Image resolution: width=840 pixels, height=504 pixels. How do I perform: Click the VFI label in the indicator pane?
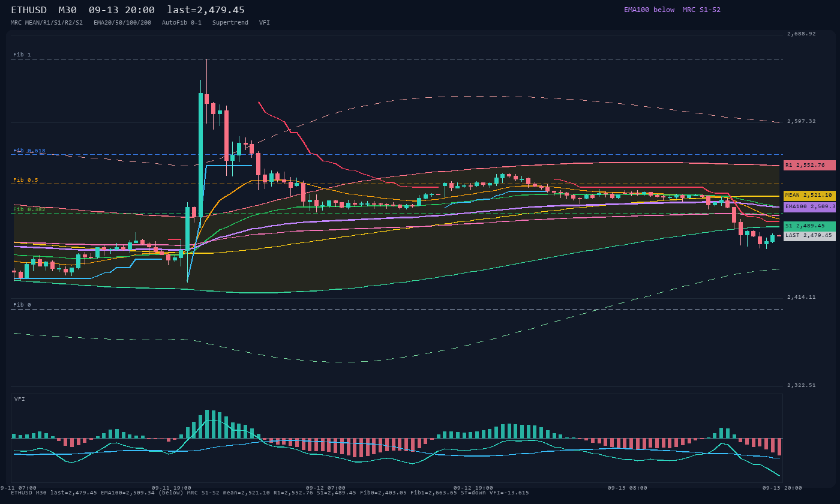(20, 399)
